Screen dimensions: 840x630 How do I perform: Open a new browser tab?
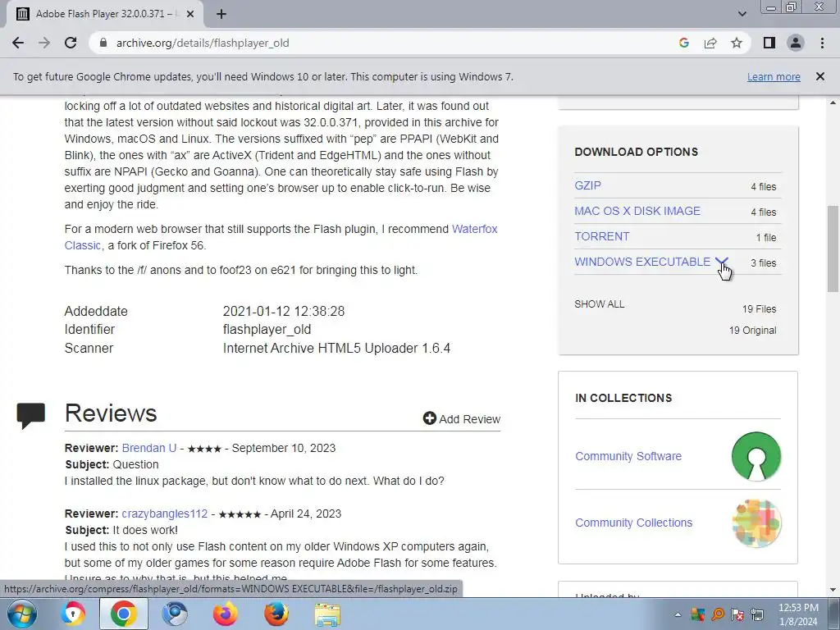tap(221, 14)
